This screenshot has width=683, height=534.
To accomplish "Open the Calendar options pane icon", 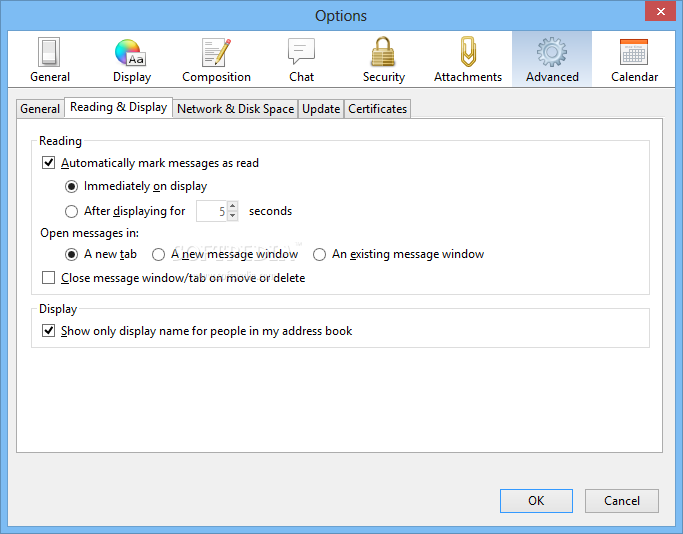I will click(x=634, y=59).
